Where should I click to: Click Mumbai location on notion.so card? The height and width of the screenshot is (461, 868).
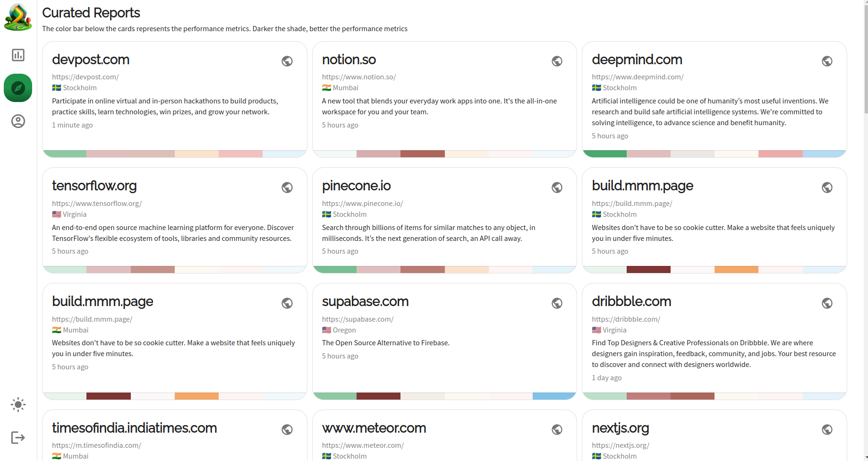click(x=340, y=88)
